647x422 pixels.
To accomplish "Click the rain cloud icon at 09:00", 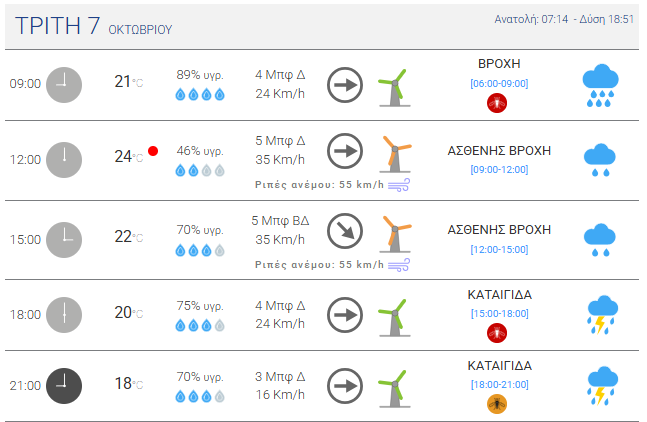I will (599, 85).
